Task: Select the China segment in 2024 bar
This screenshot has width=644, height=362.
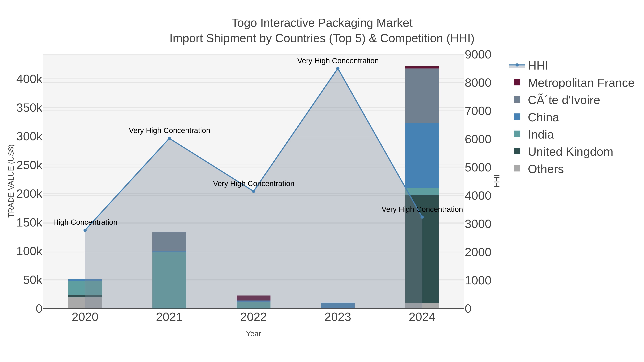Action: tap(422, 155)
